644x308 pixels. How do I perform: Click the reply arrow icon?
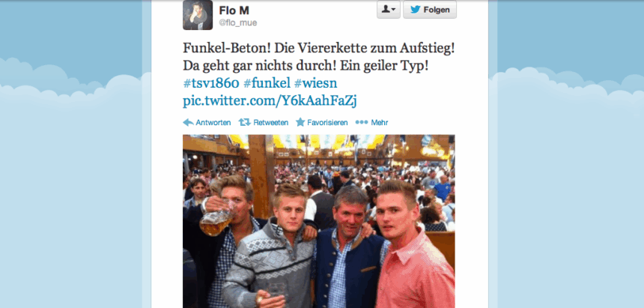point(188,123)
